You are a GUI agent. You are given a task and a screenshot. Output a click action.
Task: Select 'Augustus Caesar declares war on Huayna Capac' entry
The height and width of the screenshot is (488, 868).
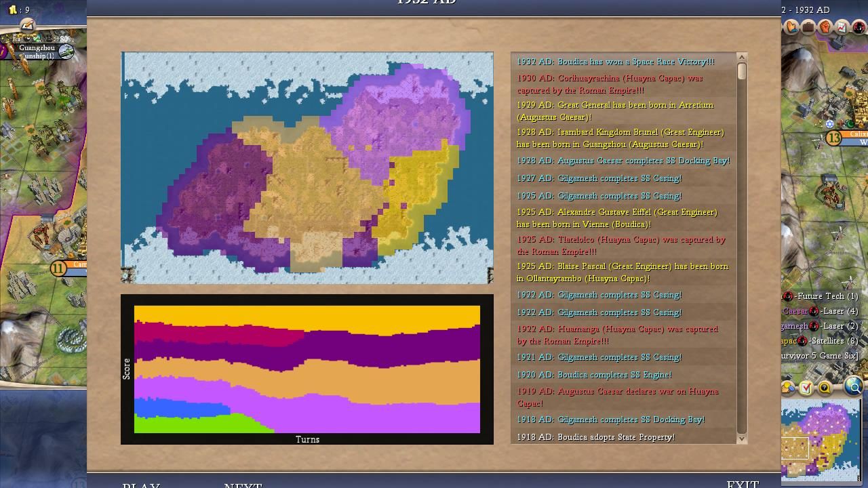pos(623,397)
